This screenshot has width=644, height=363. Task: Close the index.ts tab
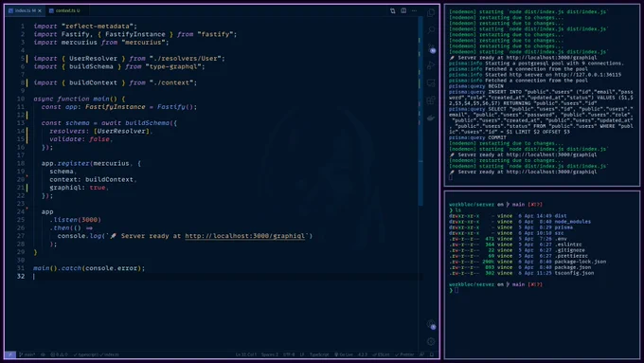40,10
